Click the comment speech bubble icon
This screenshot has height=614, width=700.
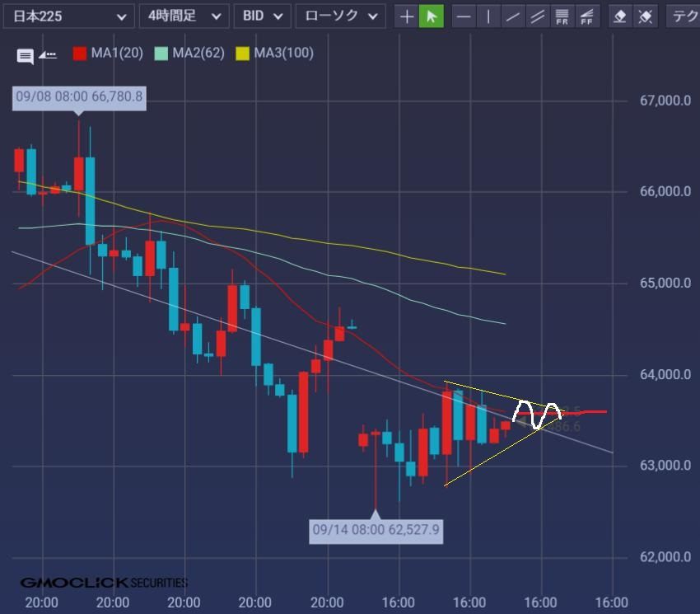25,56
